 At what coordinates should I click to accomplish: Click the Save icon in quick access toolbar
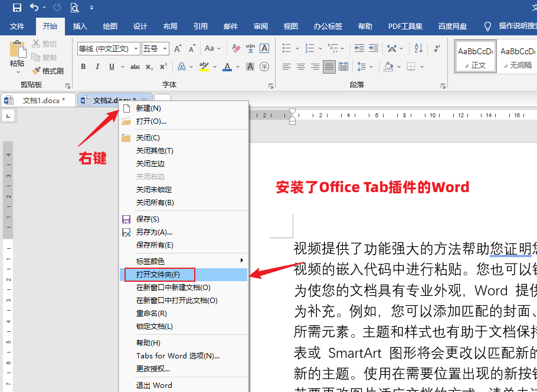(17, 8)
